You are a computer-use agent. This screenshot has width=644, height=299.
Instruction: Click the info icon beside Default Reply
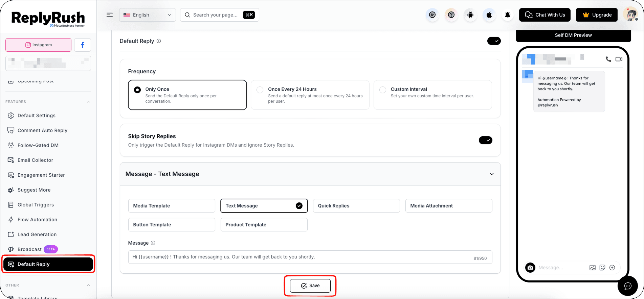click(x=159, y=41)
